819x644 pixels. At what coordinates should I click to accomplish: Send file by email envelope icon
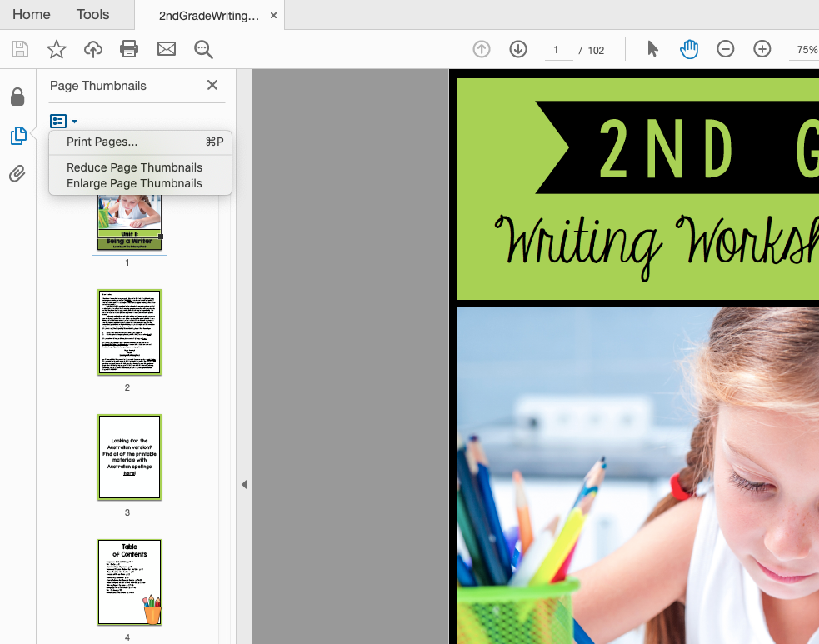pos(167,49)
